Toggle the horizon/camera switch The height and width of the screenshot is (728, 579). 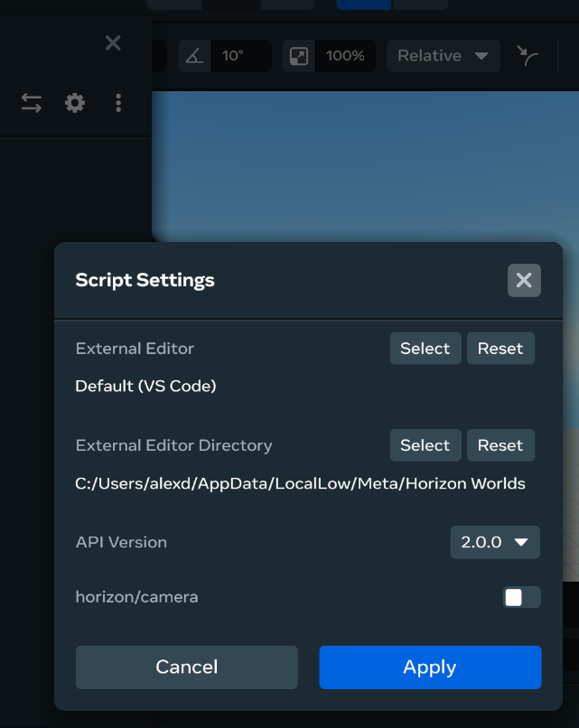coord(522,597)
